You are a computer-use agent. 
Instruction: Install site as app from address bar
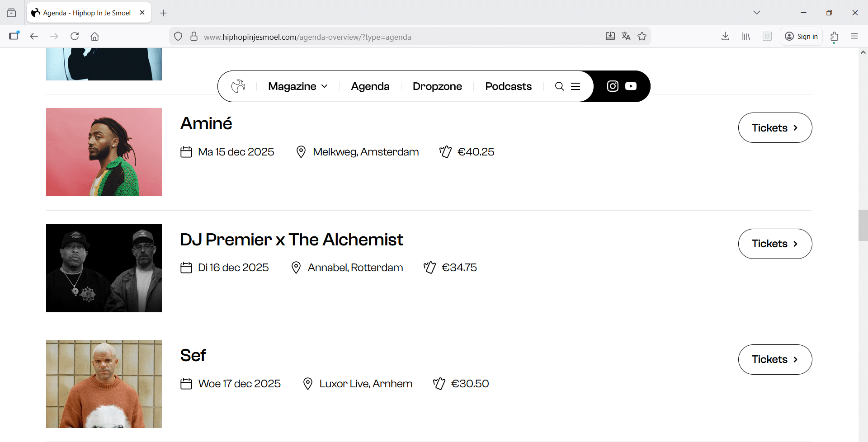coord(610,36)
